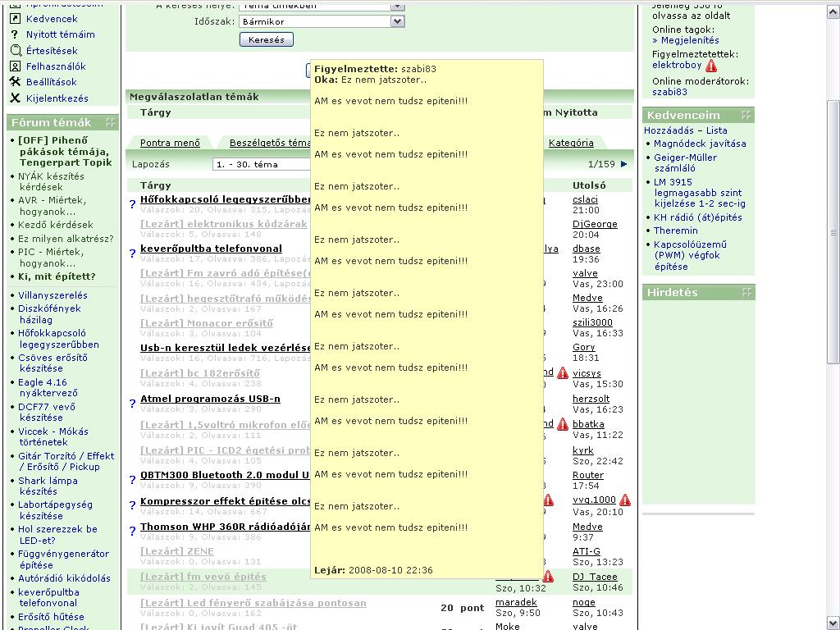Click the Beállítások tools icon

tap(15, 82)
